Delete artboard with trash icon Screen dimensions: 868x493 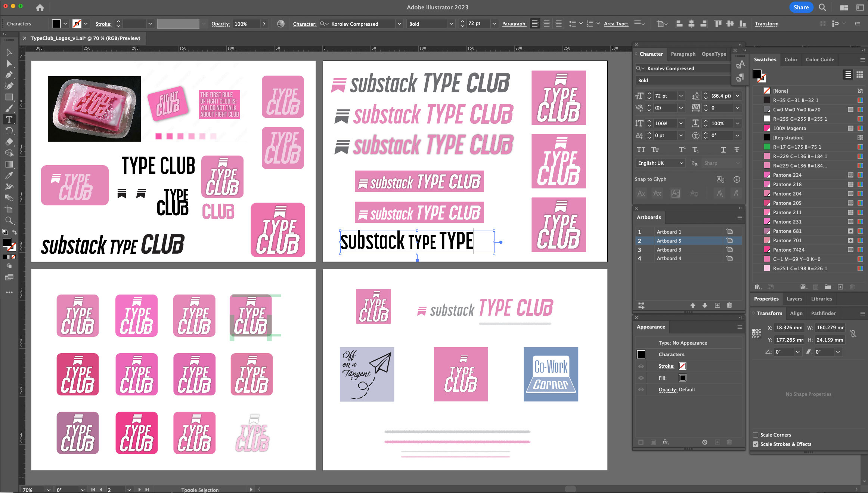[x=729, y=305]
